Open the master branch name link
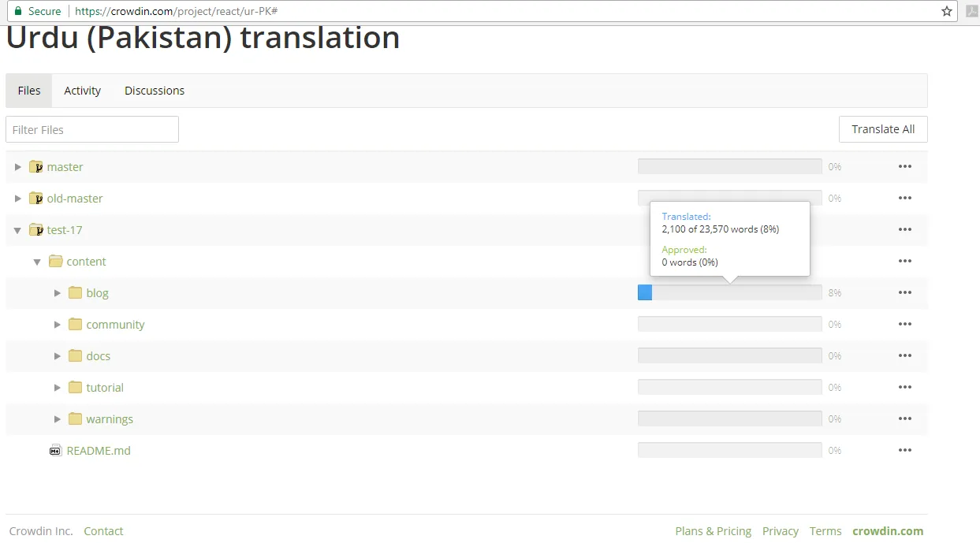Screen dimensions: 980x543 point(65,167)
